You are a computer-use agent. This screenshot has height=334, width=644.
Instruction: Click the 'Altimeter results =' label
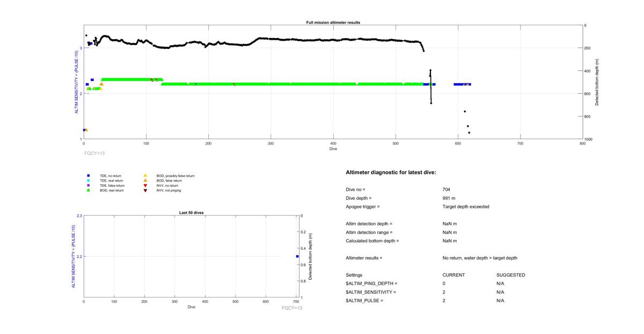(364, 258)
